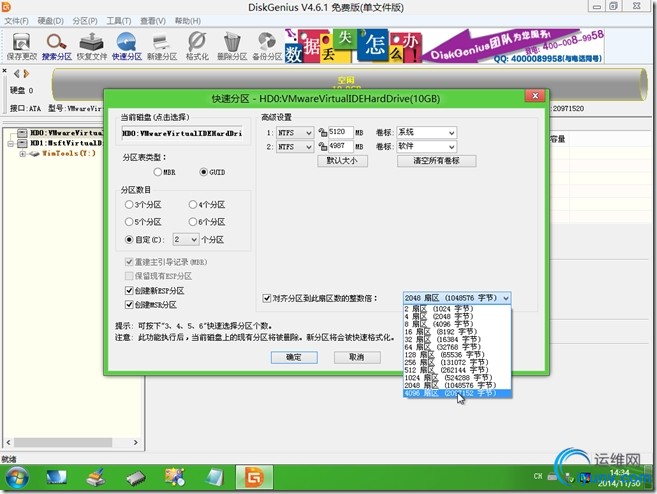Open the monitor icon on the taskbar
This screenshot has height=494, width=657.
click(56, 477)
